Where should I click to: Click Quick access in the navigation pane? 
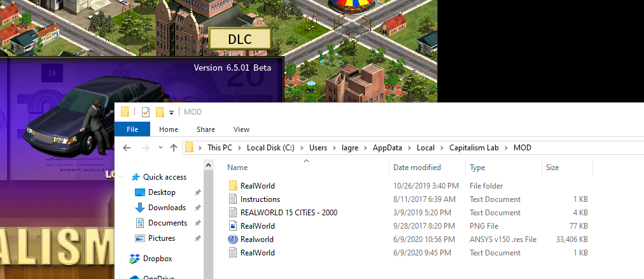[165, 177]
